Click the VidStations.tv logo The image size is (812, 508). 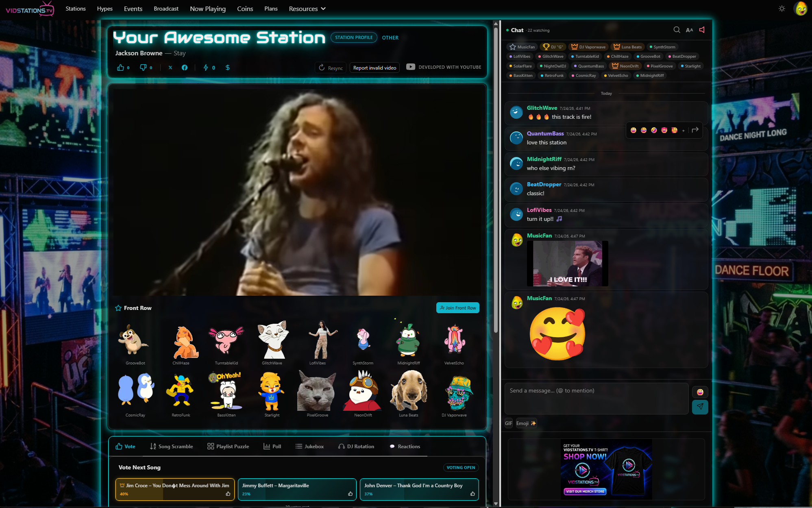(30, 9)
